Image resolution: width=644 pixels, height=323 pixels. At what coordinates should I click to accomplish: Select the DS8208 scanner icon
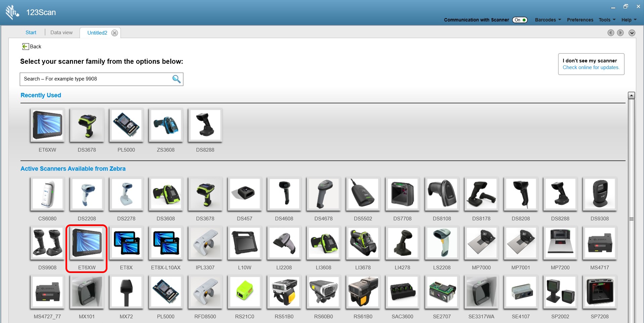click(521, 194)
